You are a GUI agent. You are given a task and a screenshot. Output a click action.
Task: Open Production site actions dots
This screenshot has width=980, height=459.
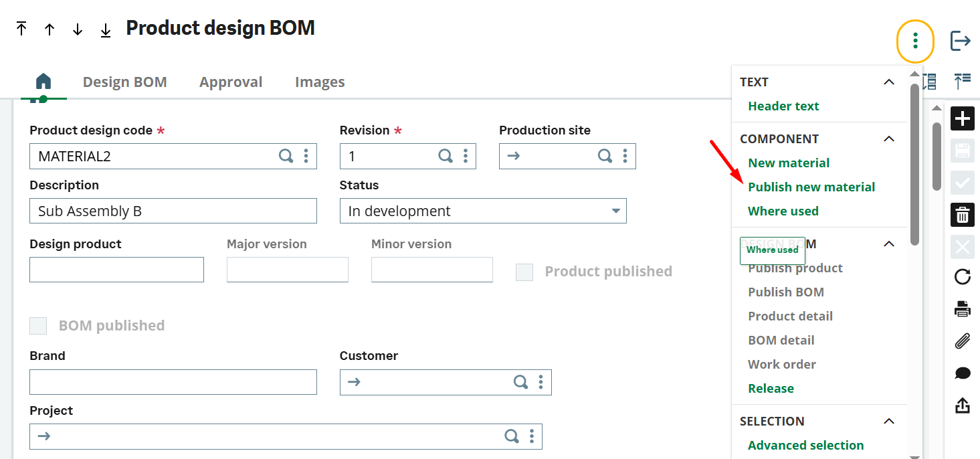(x=625, y=156)
